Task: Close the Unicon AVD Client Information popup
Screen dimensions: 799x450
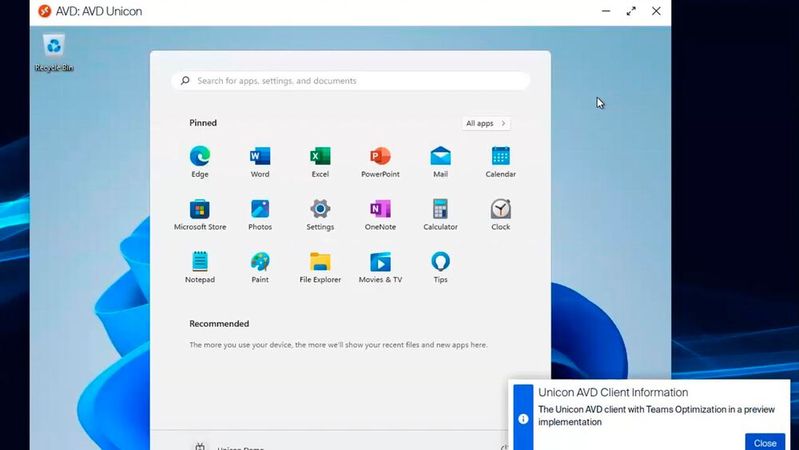Action: click(765, 443)
